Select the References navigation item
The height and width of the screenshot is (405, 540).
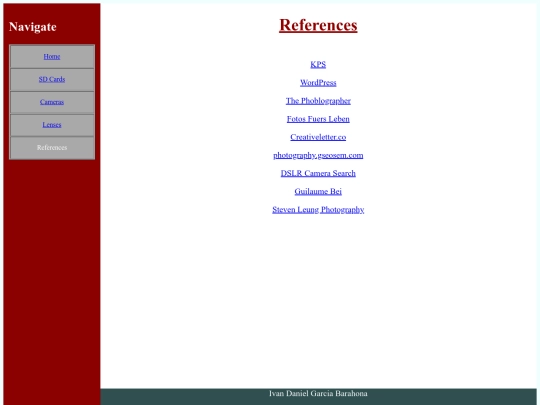coord(52,147)
